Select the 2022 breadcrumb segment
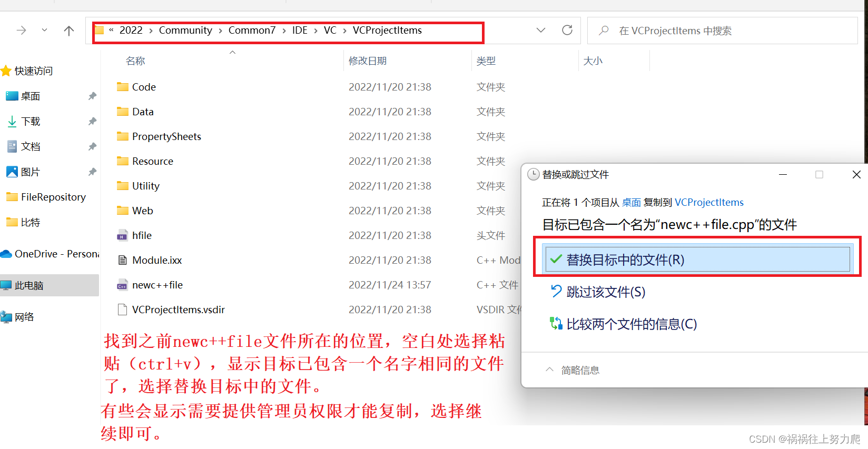The height and width of the screenshot is (449, 868). pyautogui.click(x=131, y=30)
